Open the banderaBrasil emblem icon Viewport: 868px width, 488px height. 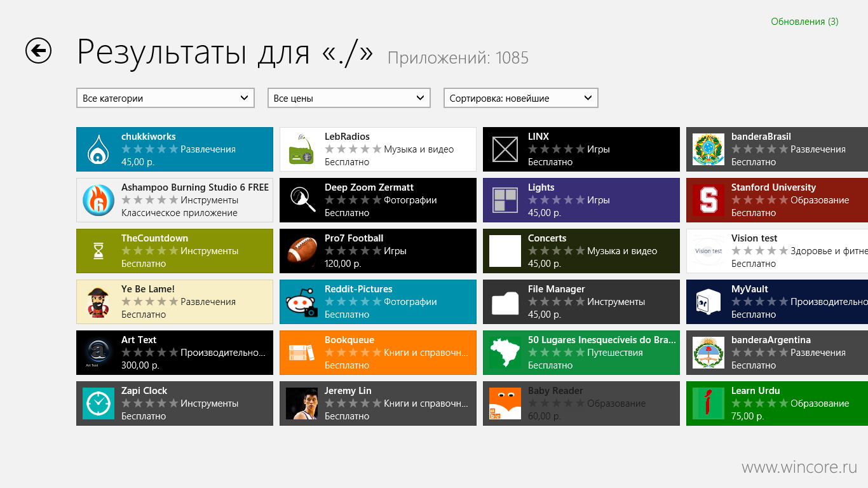(x=709, y=149)
